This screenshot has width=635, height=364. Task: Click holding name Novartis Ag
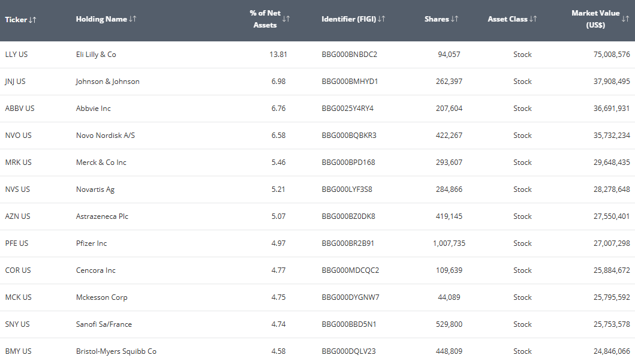[95, 189]
